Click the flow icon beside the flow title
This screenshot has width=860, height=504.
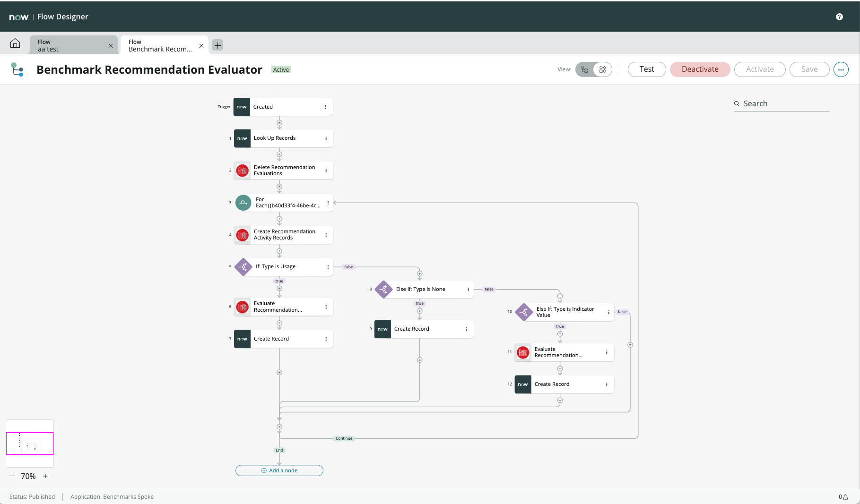[x=17, y=69]
